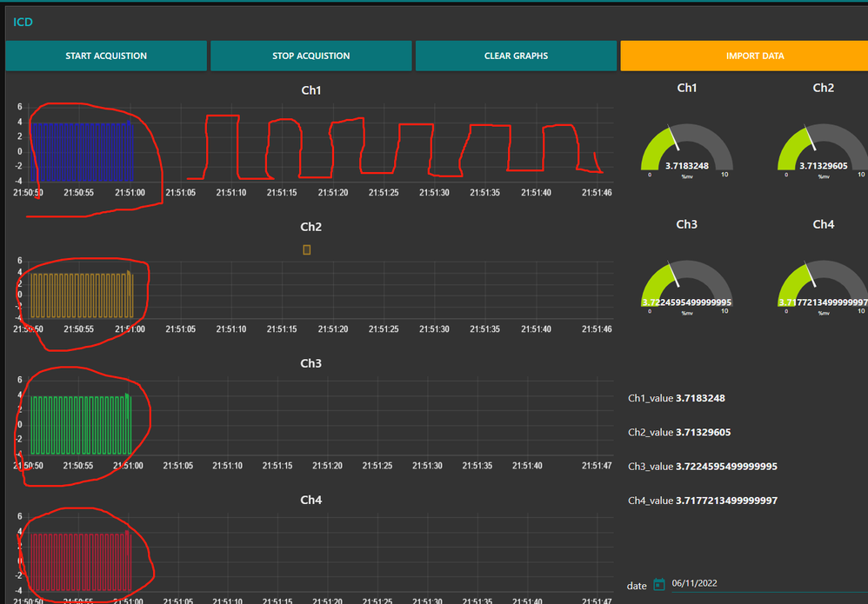Click the Ch2 gauge dial

click(823, 147)
